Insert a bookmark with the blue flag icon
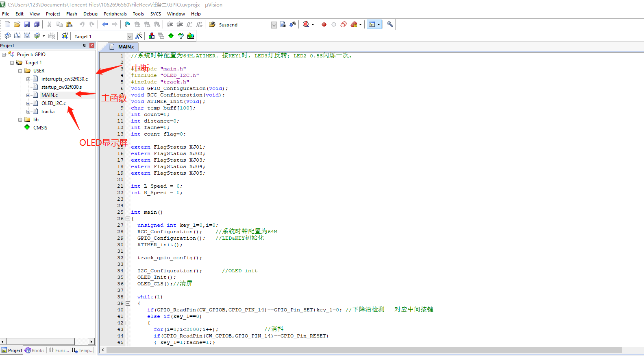Viewport: 644px width, 357px height. tap(127, 24)
